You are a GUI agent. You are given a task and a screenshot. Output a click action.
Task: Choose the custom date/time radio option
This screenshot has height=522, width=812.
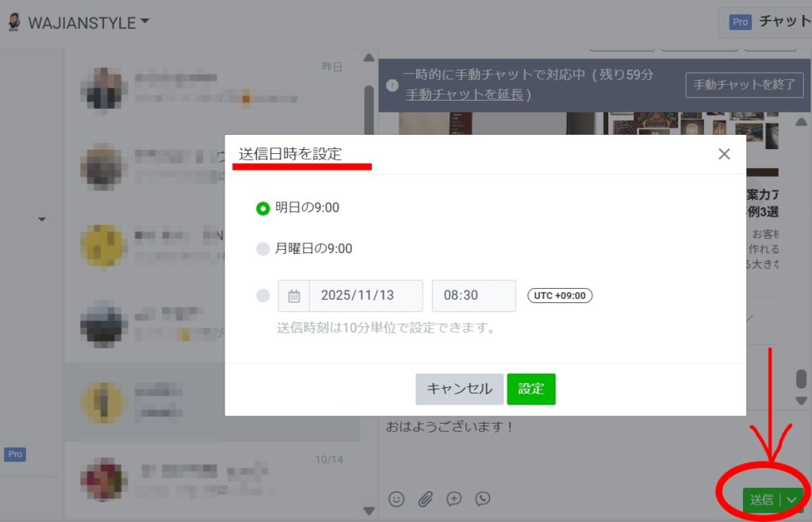(x=262, y=295)
